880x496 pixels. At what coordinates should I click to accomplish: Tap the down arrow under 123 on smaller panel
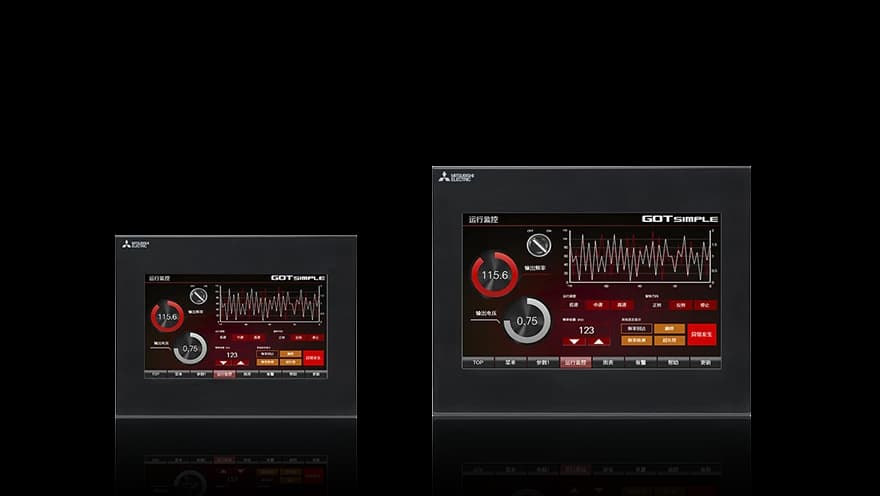pos(223,363)
